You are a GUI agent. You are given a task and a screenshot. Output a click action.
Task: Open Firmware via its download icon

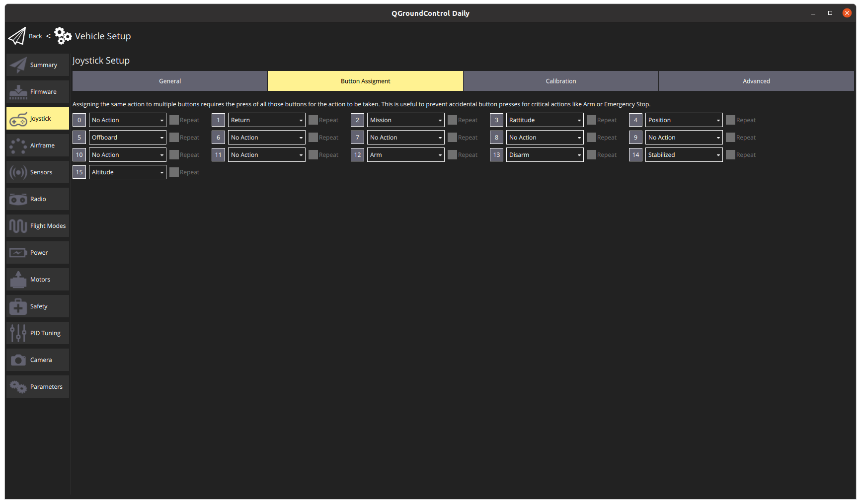[x=18, y=92]
